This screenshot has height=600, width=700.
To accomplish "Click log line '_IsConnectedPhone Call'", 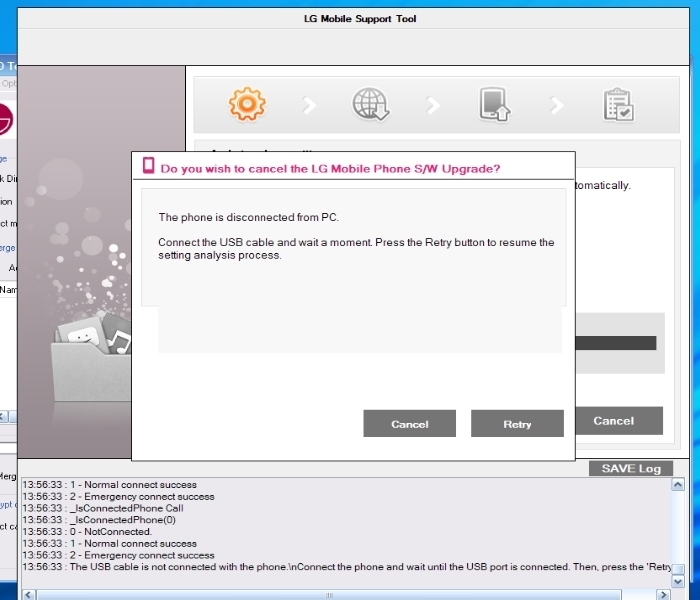I will coord(103,508).
